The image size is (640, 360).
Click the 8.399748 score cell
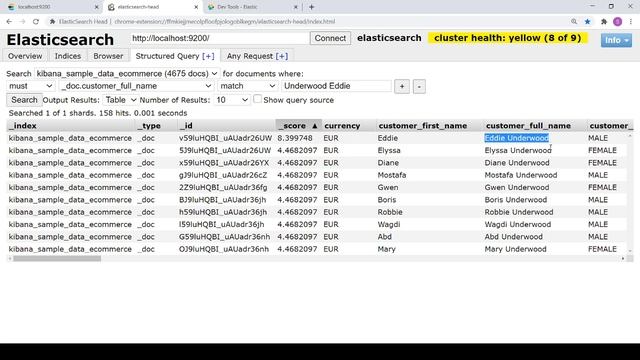click(295, 138)
